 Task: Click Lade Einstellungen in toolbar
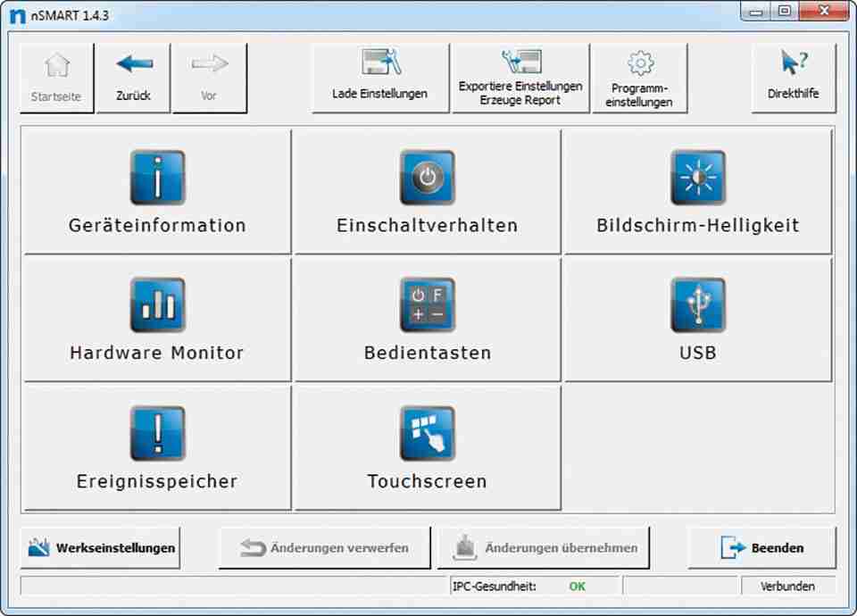[x=379, y=78]
